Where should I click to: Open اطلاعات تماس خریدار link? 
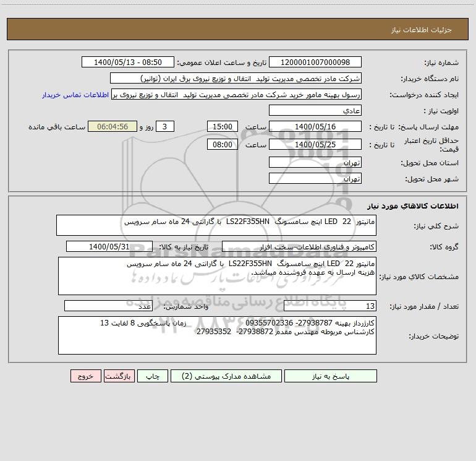(75, 95)
